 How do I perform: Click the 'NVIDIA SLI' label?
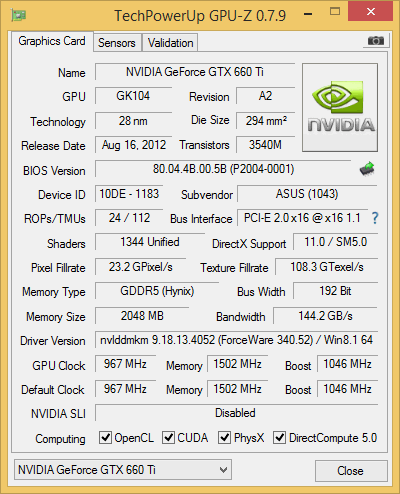click(58, 414)
